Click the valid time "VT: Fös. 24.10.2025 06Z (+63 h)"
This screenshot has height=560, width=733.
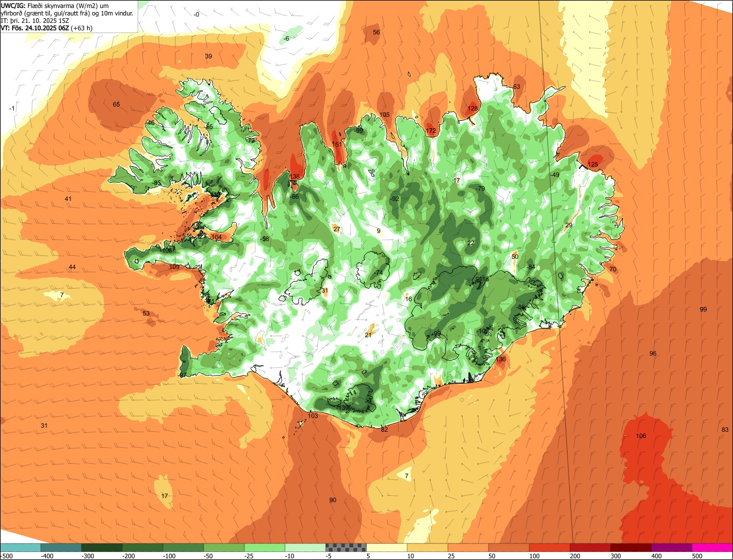(47, 28)
